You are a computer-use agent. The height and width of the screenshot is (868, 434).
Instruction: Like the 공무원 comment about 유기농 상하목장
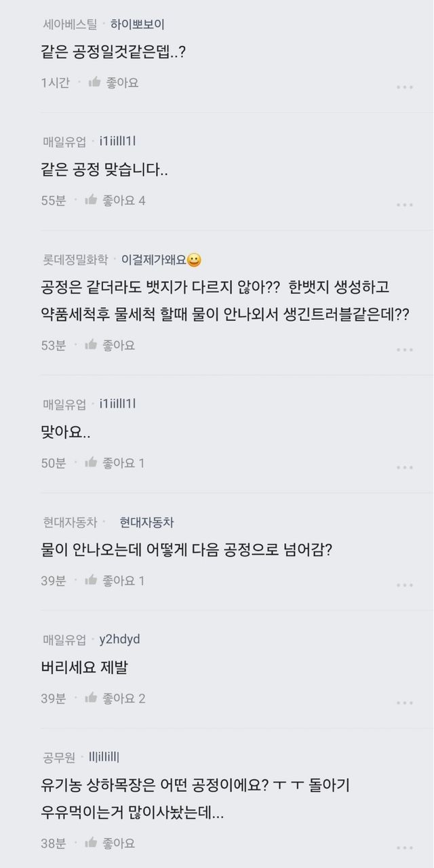(91, 844)
